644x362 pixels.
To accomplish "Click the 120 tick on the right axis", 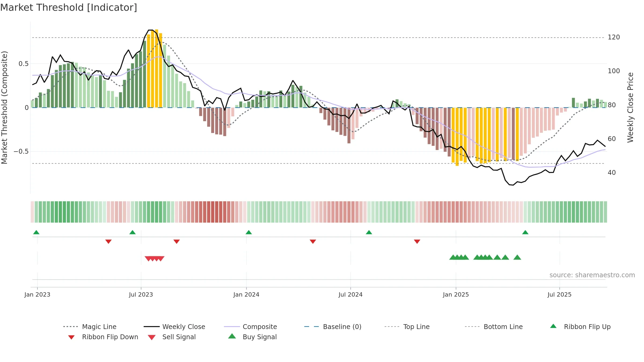I will (x=614, y=37).
